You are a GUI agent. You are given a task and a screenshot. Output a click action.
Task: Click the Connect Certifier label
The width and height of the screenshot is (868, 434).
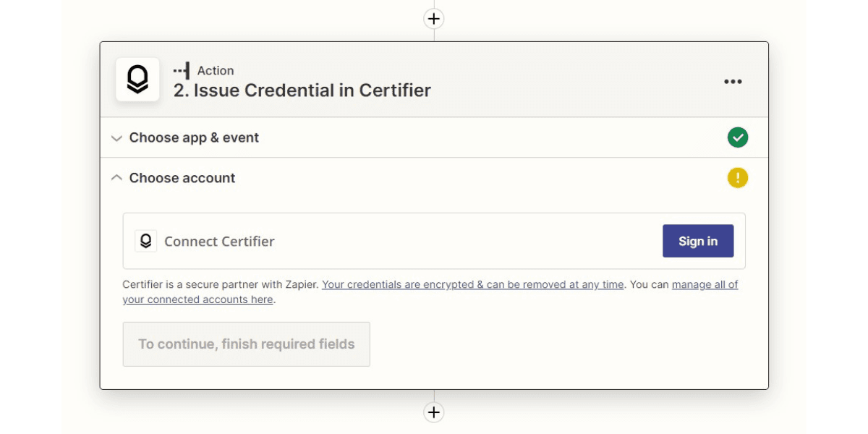[219, 242]
